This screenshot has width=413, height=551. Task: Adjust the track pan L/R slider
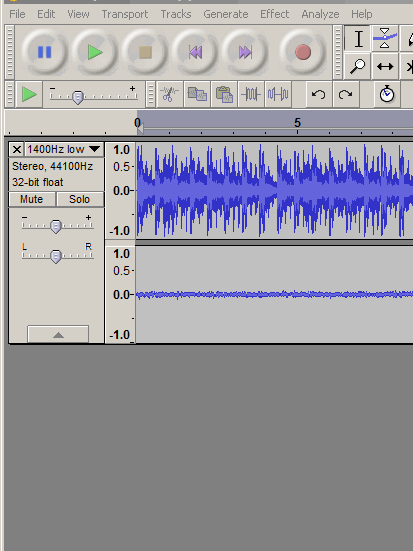click(56, 257)
